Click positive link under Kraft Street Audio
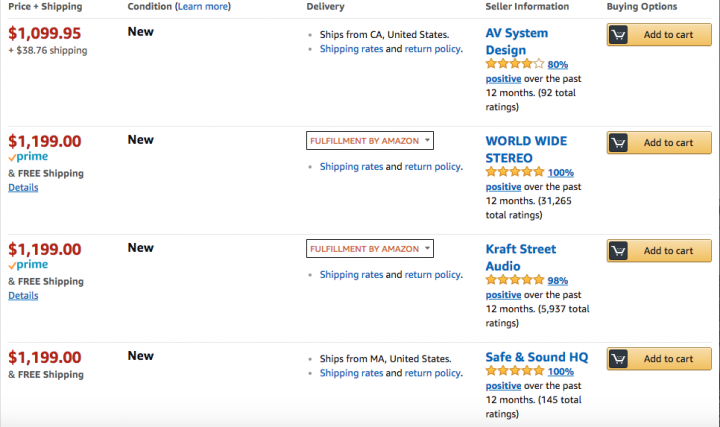 pos(503,295)
